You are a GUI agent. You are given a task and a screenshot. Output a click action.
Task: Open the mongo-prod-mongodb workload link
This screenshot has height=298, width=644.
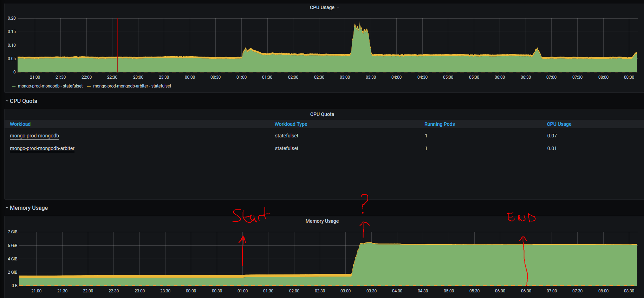(x=34, y=136)
